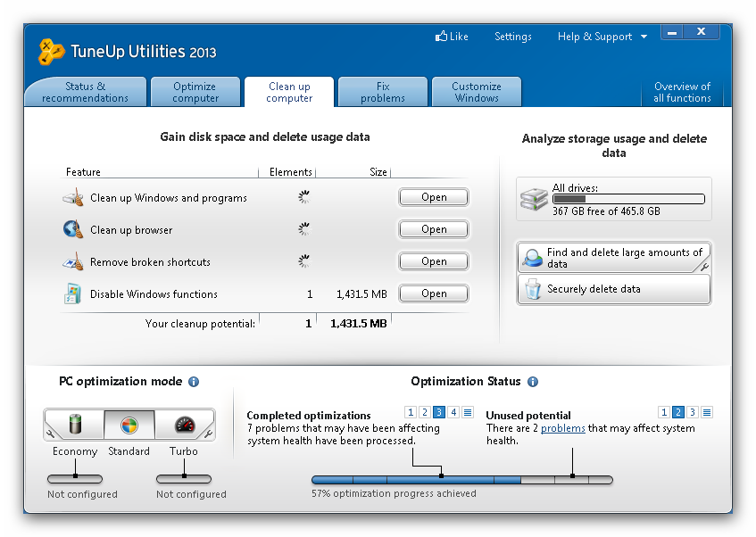
Task: Click the Disable Windows functions icon
Action: tap(73, 293)
